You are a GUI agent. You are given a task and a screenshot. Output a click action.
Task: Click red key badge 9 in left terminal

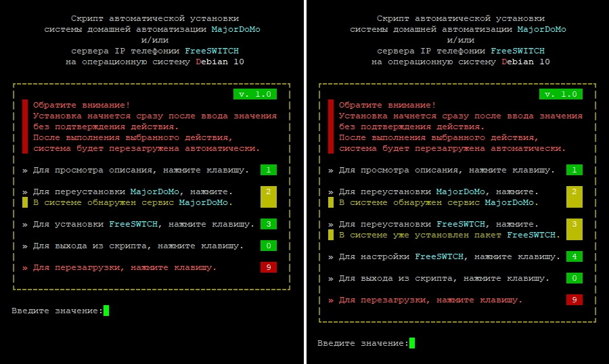tap(269, 267)
